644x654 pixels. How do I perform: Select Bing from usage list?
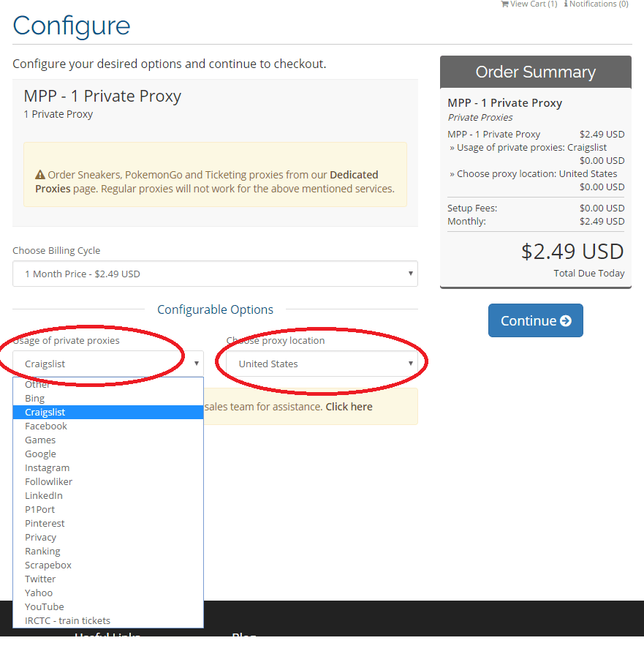coord(108,398)
